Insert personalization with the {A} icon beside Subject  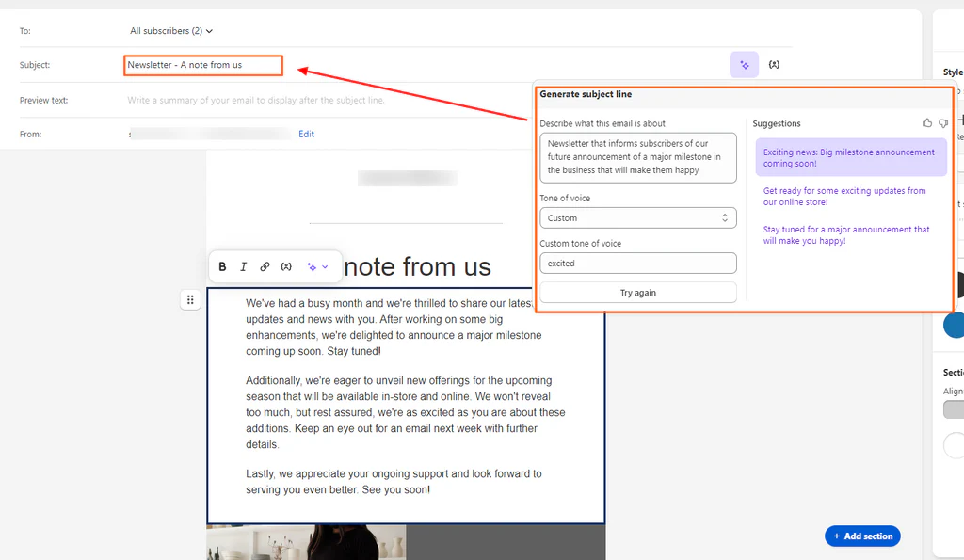click(775, 64)
